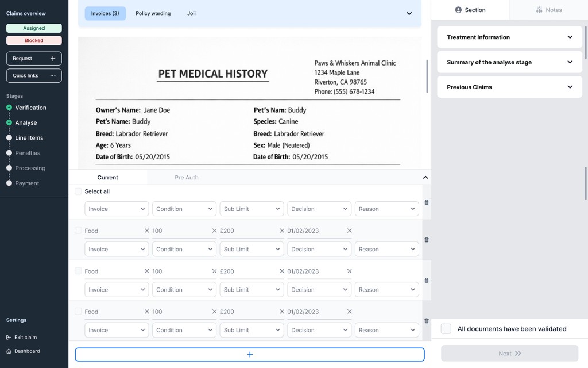Clear the 100 value in the first Food row

tap(214, 231)
